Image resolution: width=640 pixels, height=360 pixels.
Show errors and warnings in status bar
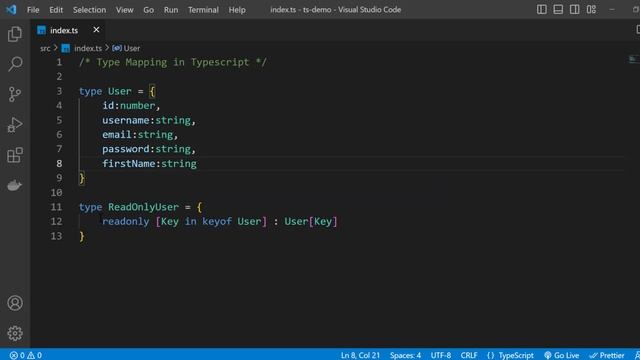tap(25, 355)
